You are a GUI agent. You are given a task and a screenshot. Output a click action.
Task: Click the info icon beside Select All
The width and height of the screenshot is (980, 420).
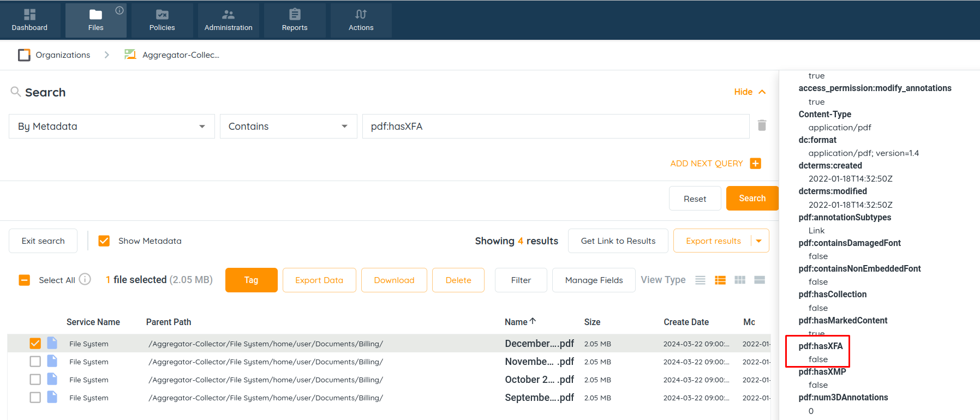click(85, 279)
